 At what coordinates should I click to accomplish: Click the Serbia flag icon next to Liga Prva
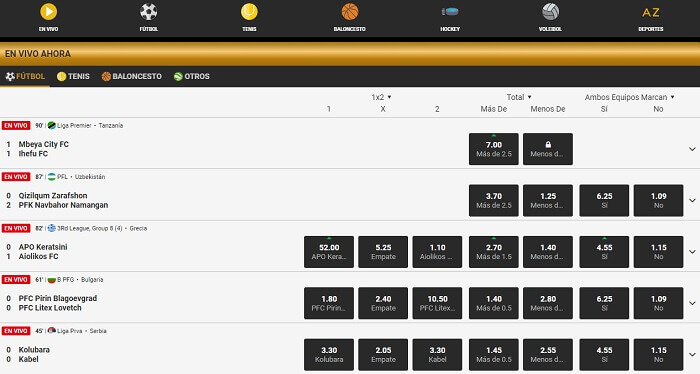click(x=51, y=331)
